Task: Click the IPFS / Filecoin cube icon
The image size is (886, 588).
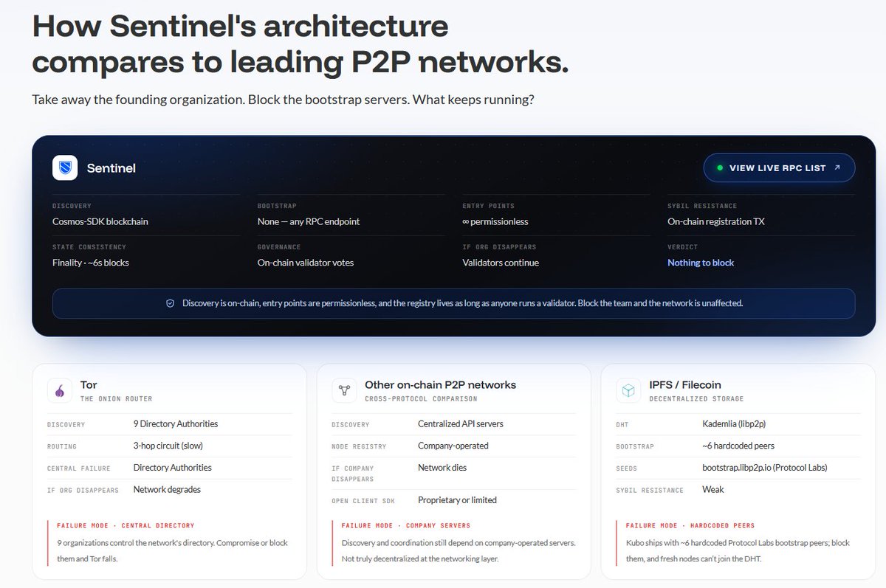Action: click(628, 391)
